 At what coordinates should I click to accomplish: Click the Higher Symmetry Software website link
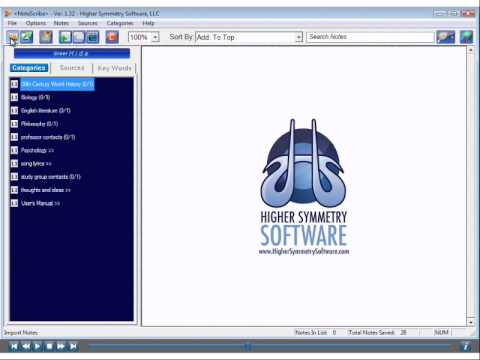click(x=304, y=251)
